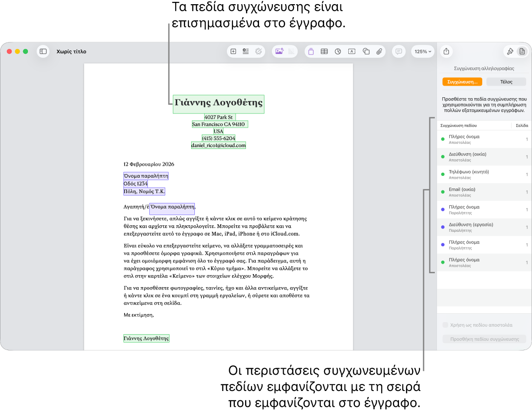The width and height of the screenshot is (532, 411).
Task: Select the Διεύθυνση (οικία) merge field row
Action: [484, 156]
